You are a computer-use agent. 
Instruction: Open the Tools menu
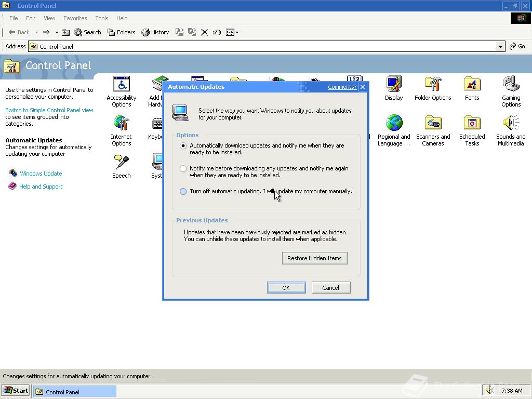point(102,18)
